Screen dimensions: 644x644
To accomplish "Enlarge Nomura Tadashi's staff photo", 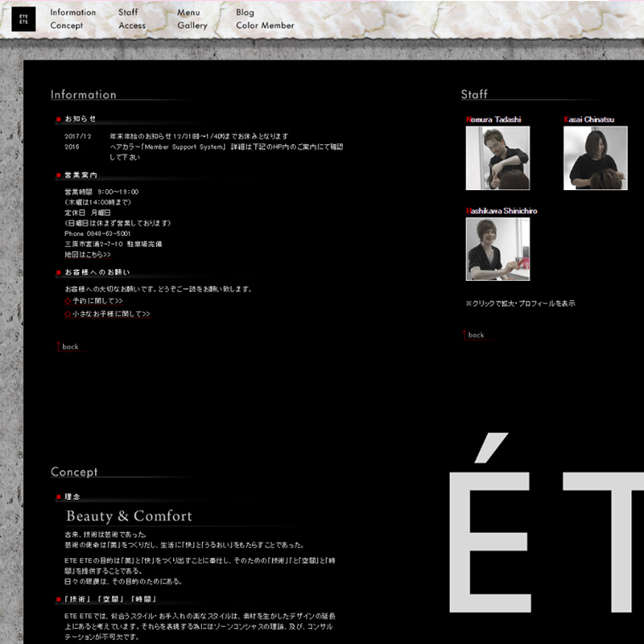I will coord(497,158).
